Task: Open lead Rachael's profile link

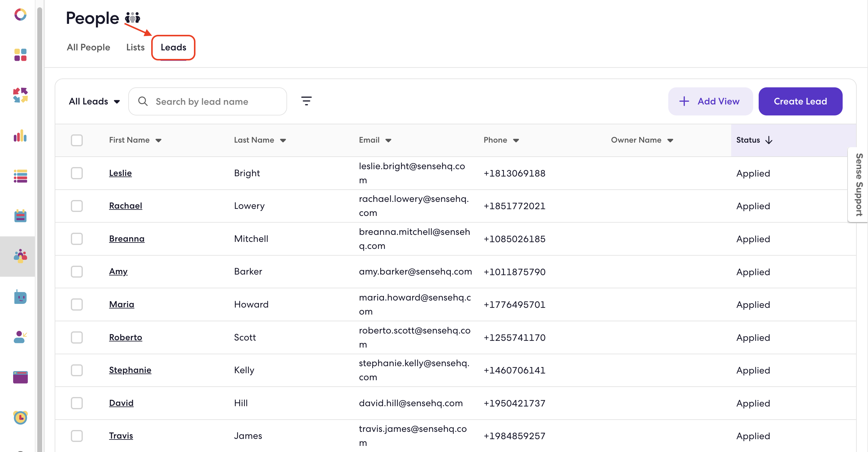Action: [x=126, y=206]
